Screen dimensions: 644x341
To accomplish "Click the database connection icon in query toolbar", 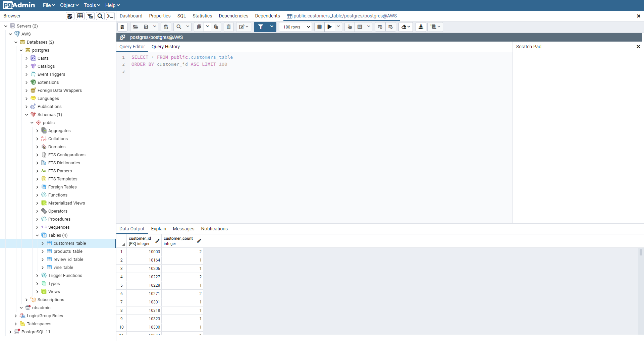I will click(122, 27).
